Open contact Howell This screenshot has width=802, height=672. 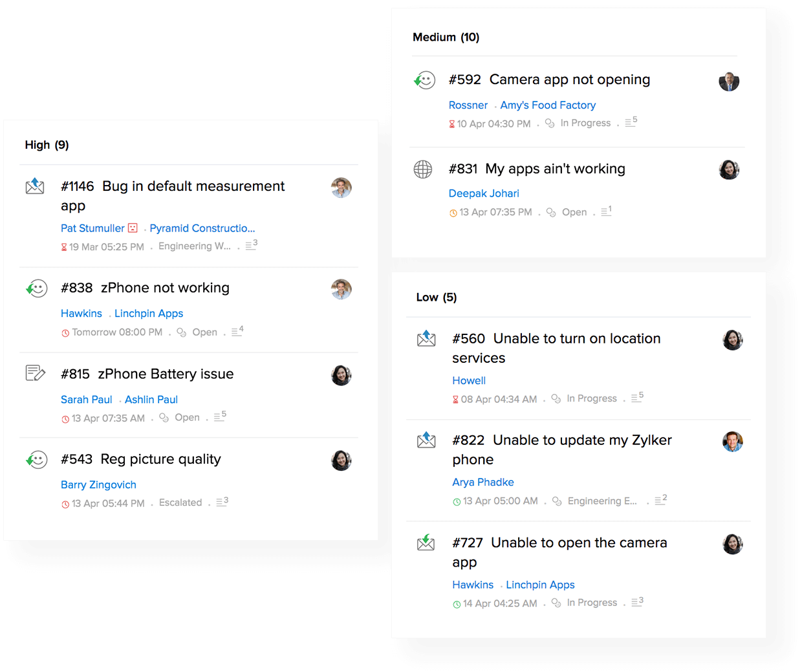469,381
